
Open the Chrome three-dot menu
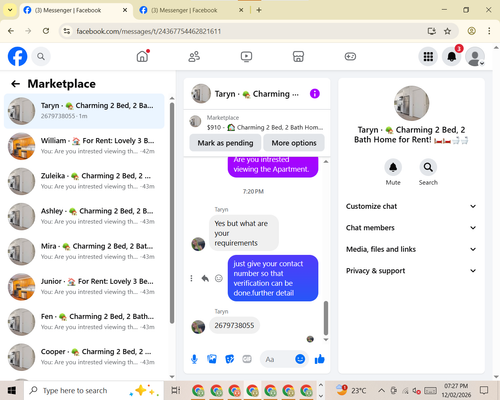pos(489,31)
